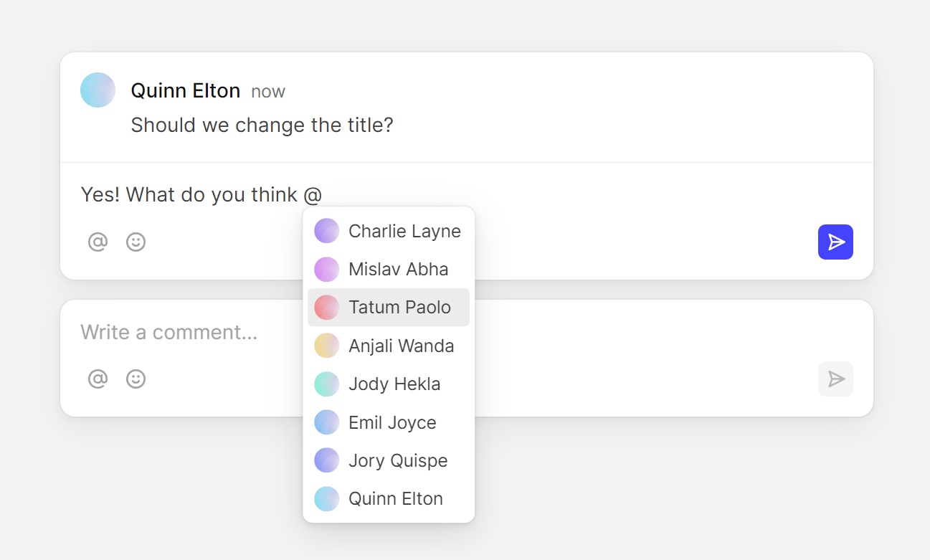
Task: Select Mislav Abha from mention list
Action: tap(398, 270)
